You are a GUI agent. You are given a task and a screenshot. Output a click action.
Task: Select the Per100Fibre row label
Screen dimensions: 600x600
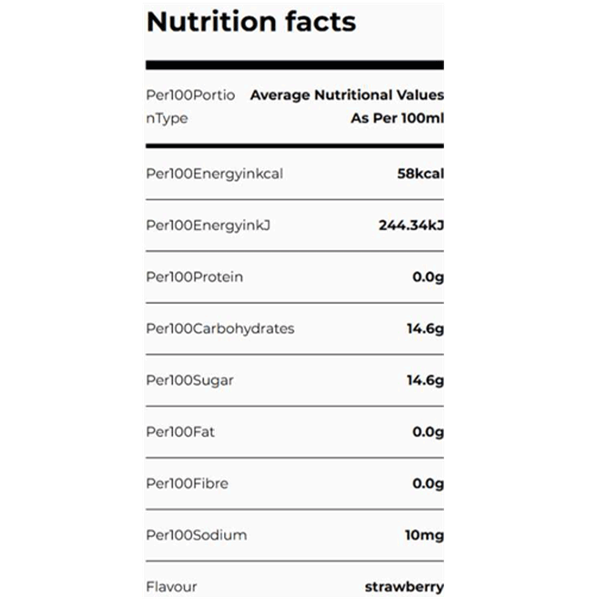click(187, 484)
